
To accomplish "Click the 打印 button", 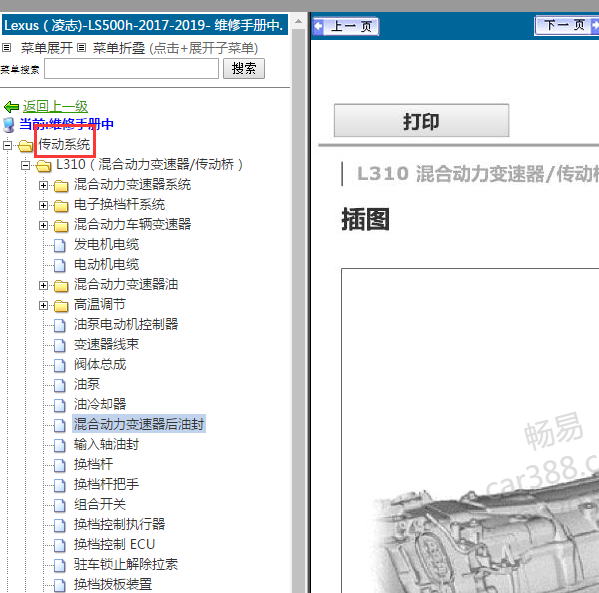I will 421,121.
